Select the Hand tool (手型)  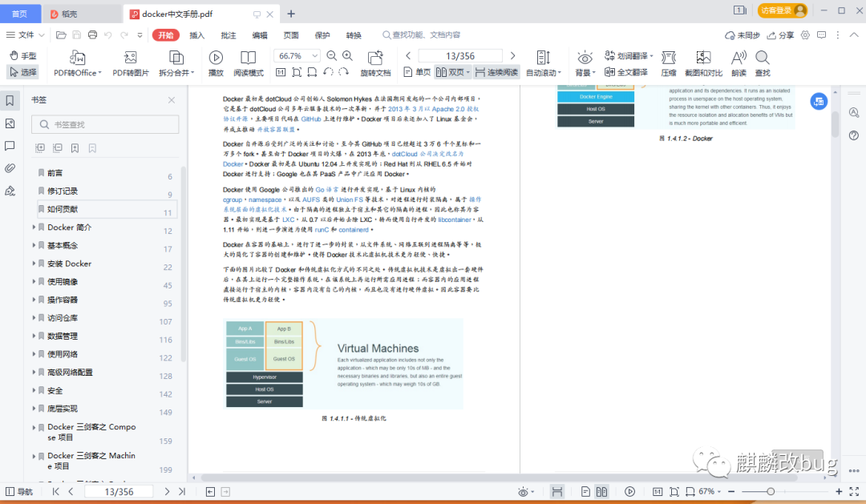[x=22, y=56]
